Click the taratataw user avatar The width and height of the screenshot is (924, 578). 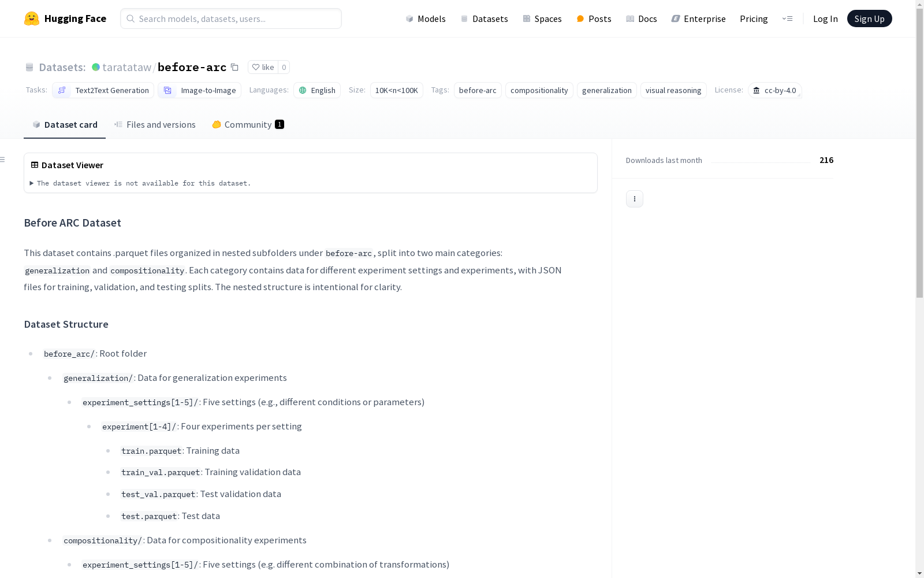(96, 67)
